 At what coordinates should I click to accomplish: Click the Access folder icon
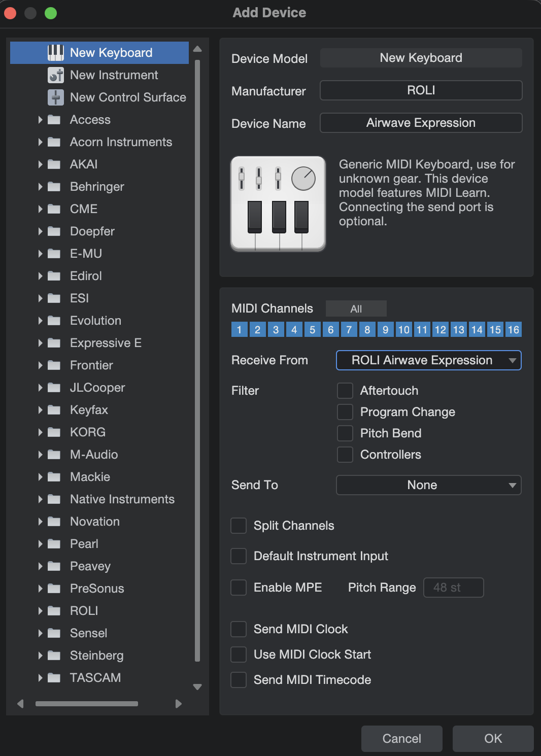(x=54, y=120)
